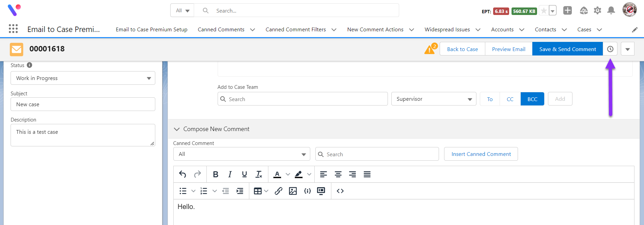This screenshot has height=225, width=644.
Task: Align text right
Action: pyautogui.click(x=352, y=174)
